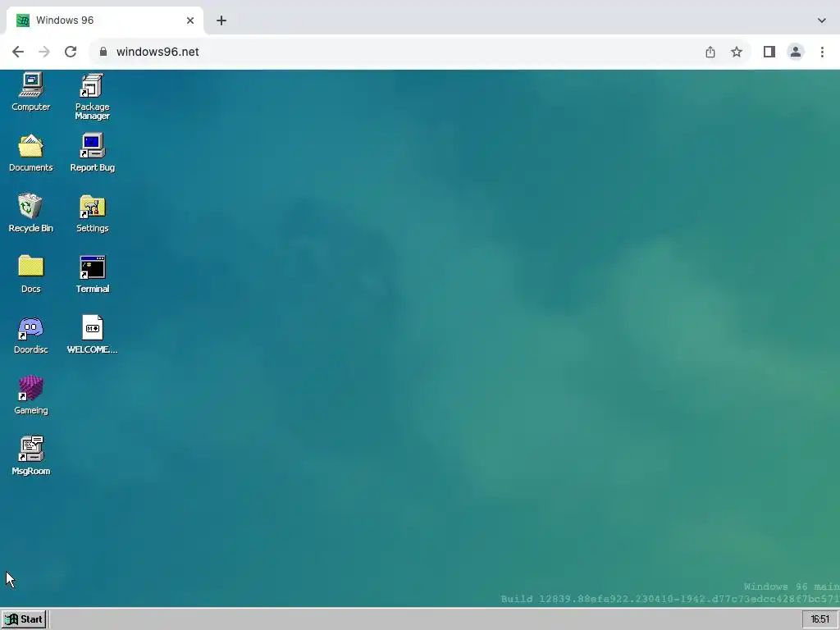Click the taskbar clock showing 16:51
The image size is (840, 630).
pos(819,619)
